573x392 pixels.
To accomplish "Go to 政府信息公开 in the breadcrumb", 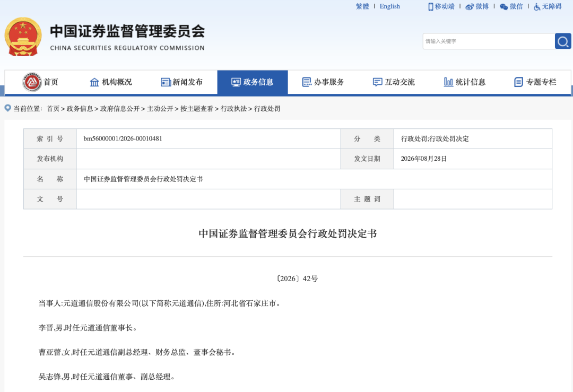I will click(x=120, y=109).
